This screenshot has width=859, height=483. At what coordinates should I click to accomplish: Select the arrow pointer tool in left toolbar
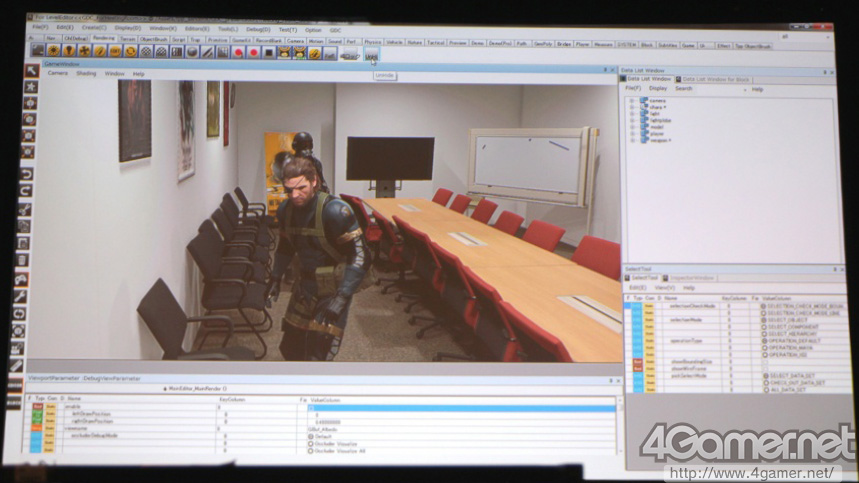click(31, 72)
